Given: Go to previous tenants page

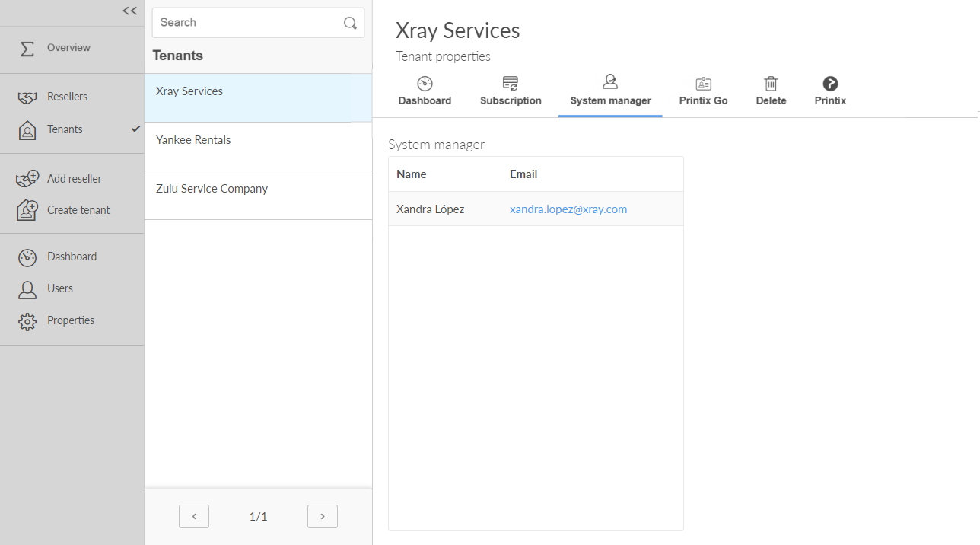Looking at the screenshot, I should [x=194, y=516].
